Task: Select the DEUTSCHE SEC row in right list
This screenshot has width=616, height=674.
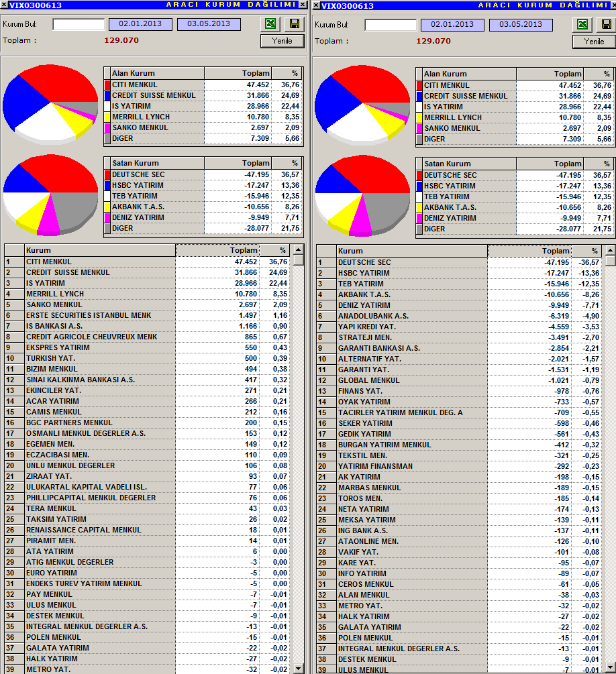Action: pos(458,262)
